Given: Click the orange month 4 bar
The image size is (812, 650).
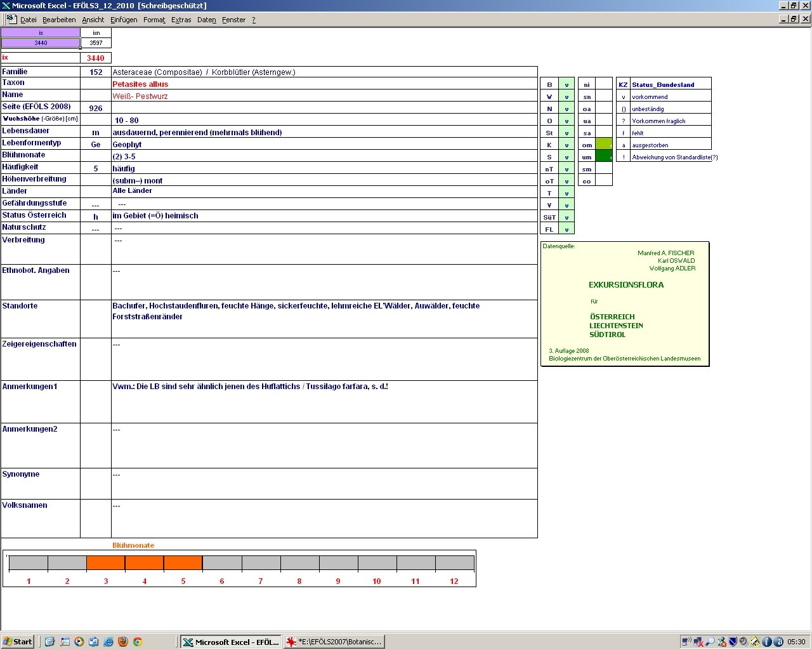Looking at the screenshot, I should pyautogui.click(x=145, y=563).
